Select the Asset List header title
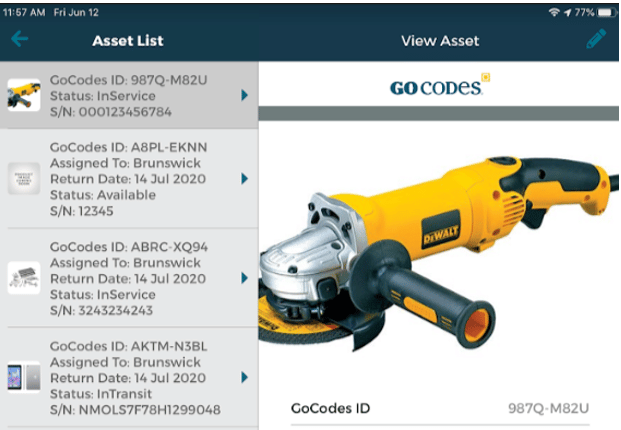This screenshot has height=430, width=621. (x=128, y=41)
